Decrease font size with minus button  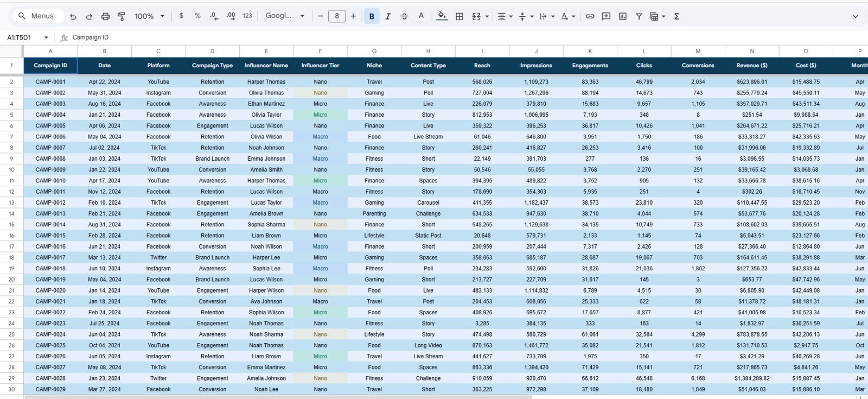tap(320, 16)
